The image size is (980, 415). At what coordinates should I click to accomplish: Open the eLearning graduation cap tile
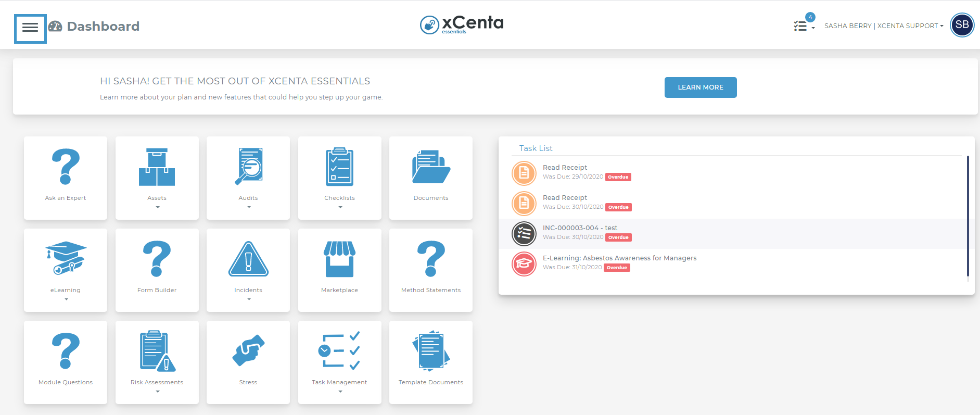pyautogui.click(x=66, y=270)
